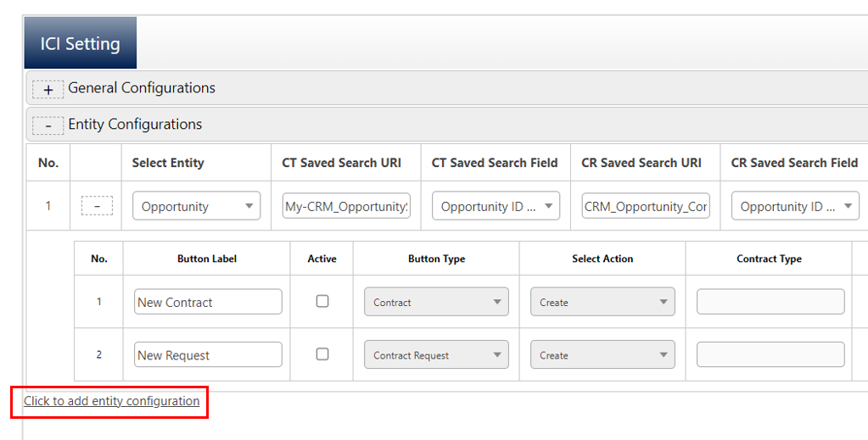Open Select Action dropdown in New Request row

pos(602,355)
